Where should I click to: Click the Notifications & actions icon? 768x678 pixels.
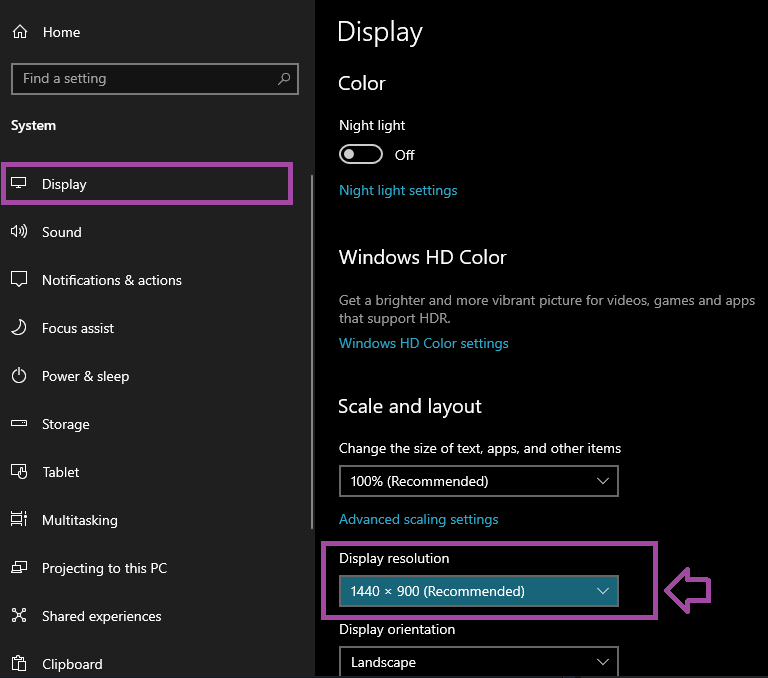pos(19,280)
